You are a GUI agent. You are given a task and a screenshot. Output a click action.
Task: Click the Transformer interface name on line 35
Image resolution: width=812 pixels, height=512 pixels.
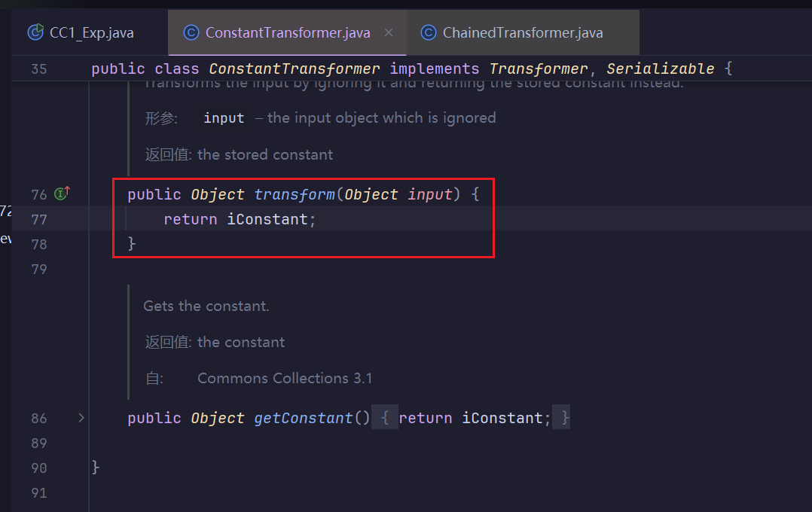(x=539, y=69)
